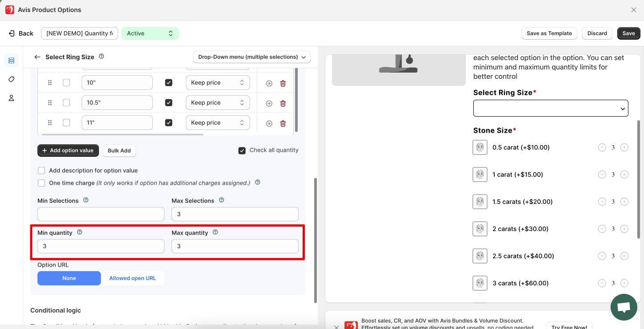Click plus icon on 10.5" row

click(x=269, y=103)
